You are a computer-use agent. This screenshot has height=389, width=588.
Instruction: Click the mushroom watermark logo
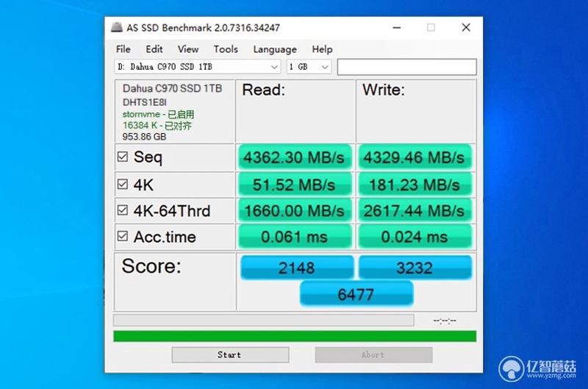click(511, 368)
